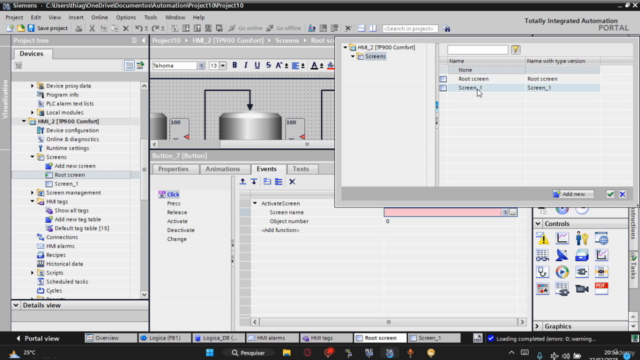Collapse Screens folder in project tree
The image size is (640, 360).
click(x=32, y=157)
